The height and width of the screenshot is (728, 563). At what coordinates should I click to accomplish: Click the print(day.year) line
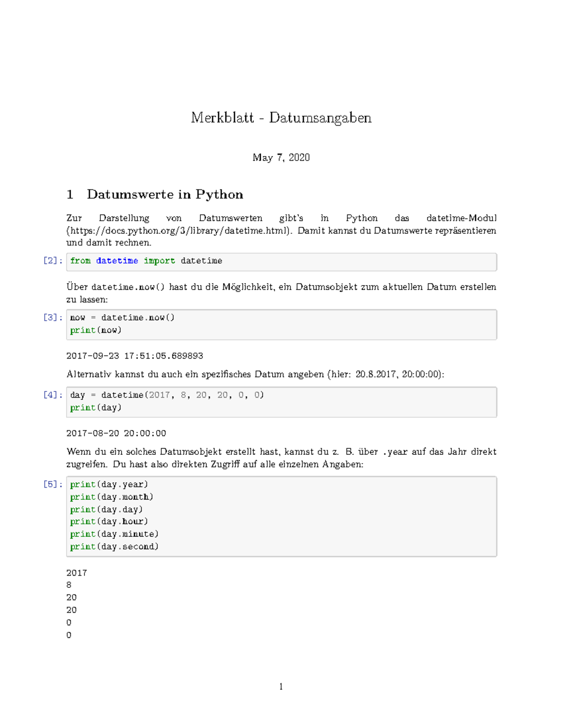(x=108, y=484)
